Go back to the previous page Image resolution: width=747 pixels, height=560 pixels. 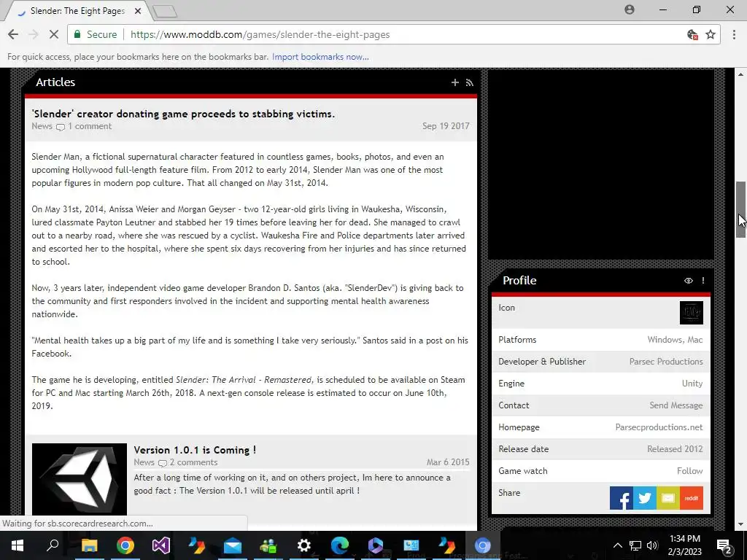tap(13, 34)
